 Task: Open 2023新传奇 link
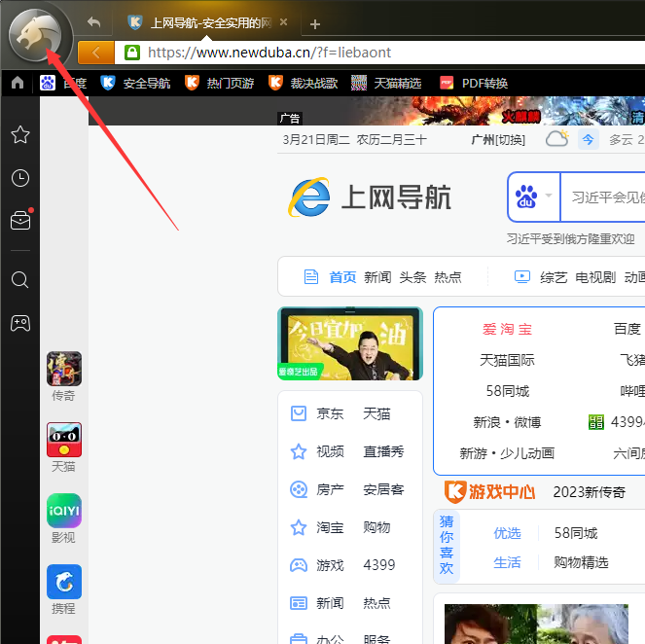pyautogui.click(x=589, y=492)
